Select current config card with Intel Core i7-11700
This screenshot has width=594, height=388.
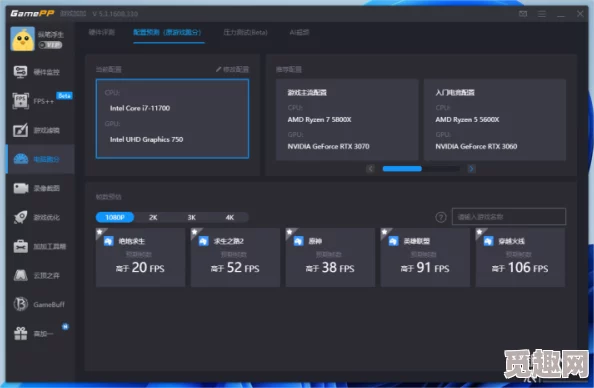pos(172,119)
